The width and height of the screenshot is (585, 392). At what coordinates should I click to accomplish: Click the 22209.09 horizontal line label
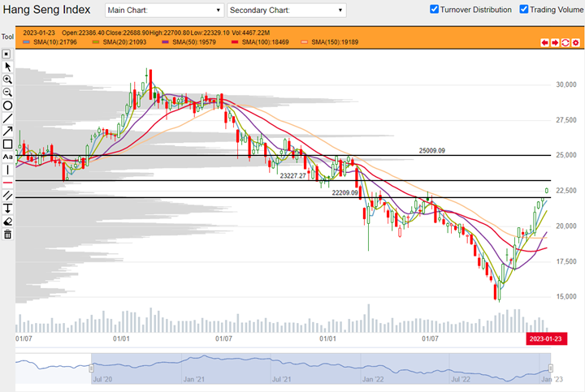coord(344,192)
